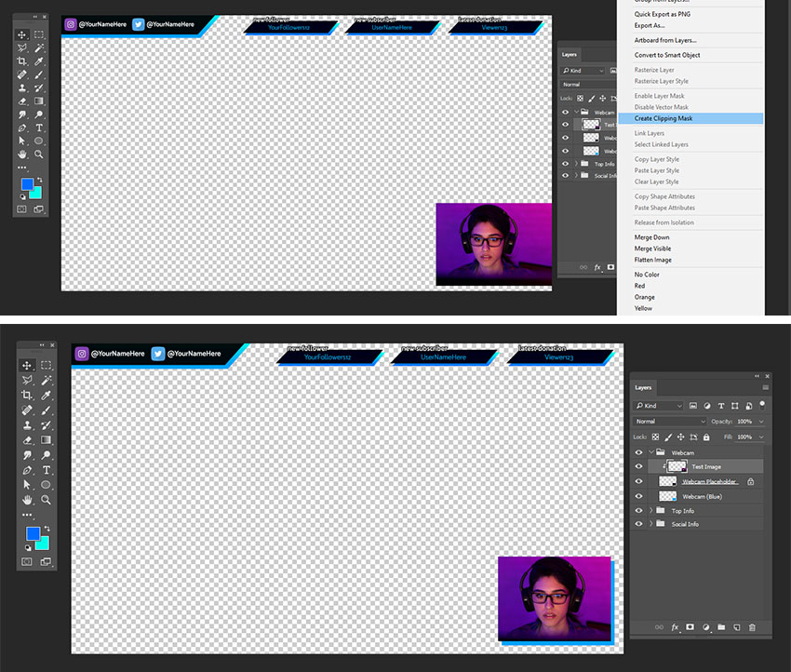
Task: Toggle Lock all padlock in full Layers panel
Action: click(x=706, y=437)
